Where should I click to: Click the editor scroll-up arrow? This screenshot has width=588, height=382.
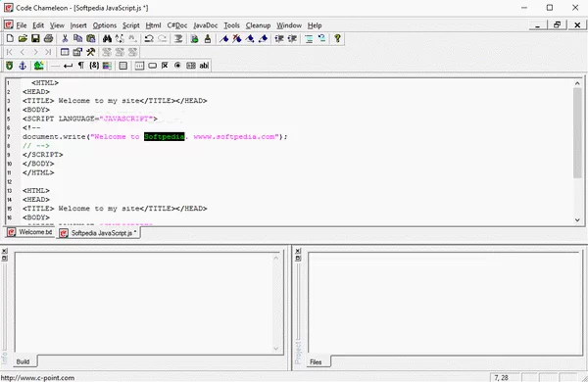(x=577, y=83)
